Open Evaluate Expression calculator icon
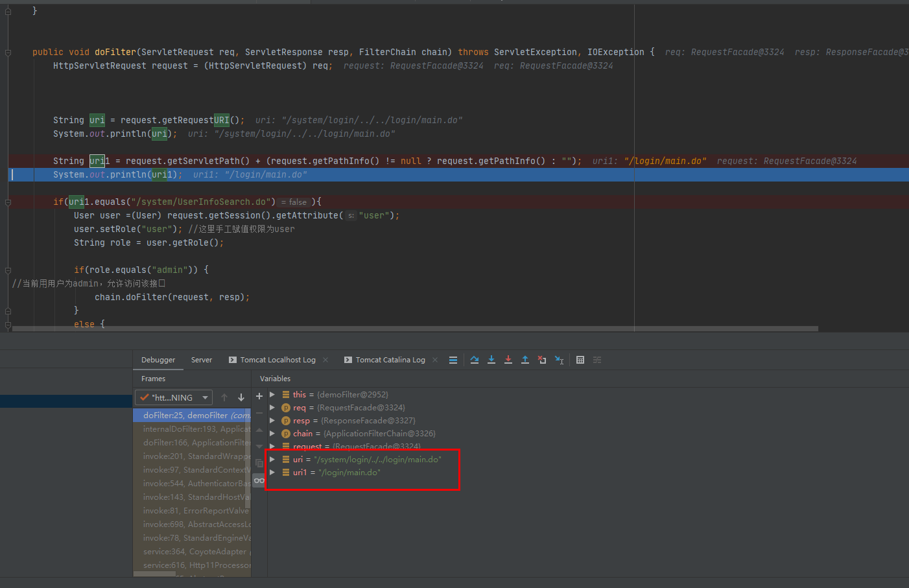The width and height of the screenshot is (909, 588). (580, 360)
